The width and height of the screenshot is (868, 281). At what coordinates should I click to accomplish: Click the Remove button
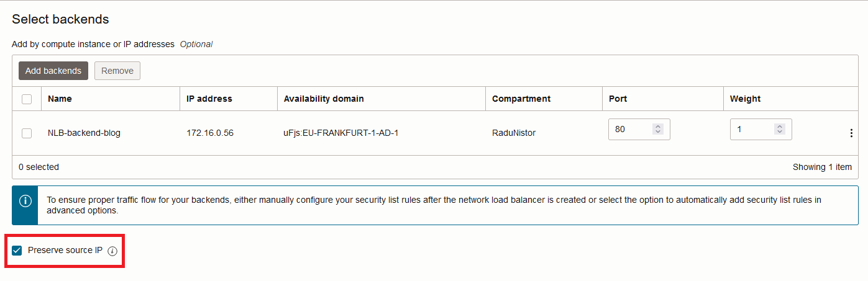pyautogui.click(x=117, y=71)
